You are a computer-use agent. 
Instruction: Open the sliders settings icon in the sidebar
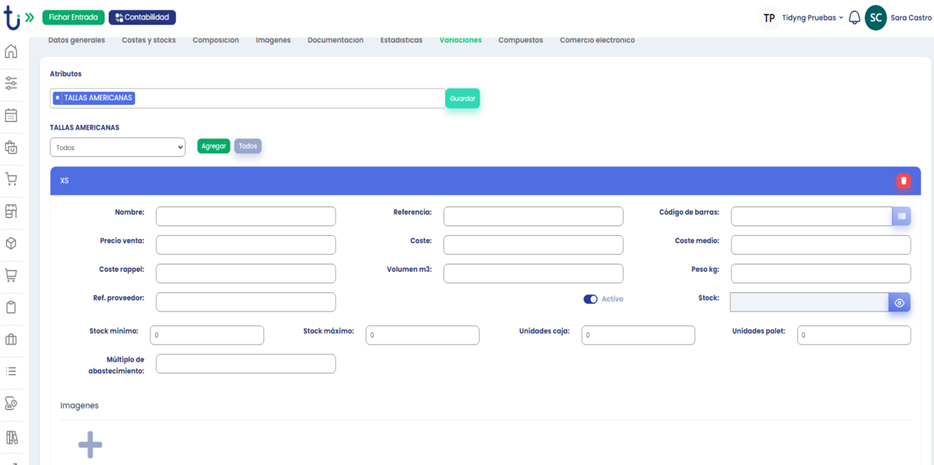[11, 83]
